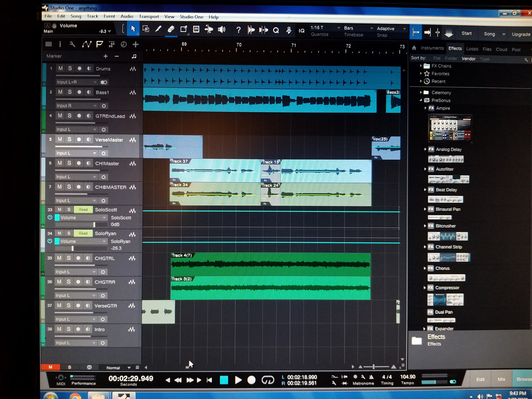Screen dimensions: 532x399
Task: Solo the Bass1 track
Action: (x=69, y=92)
